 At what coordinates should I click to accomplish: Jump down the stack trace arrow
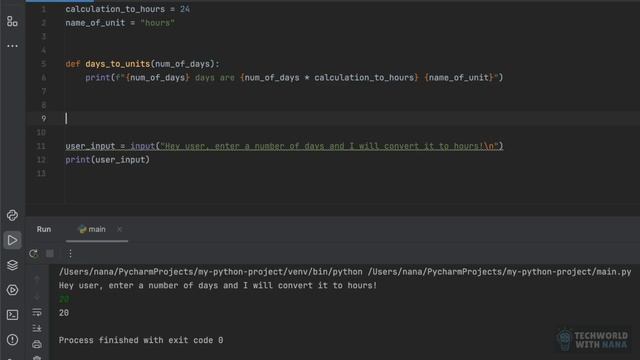coord(37,297)
